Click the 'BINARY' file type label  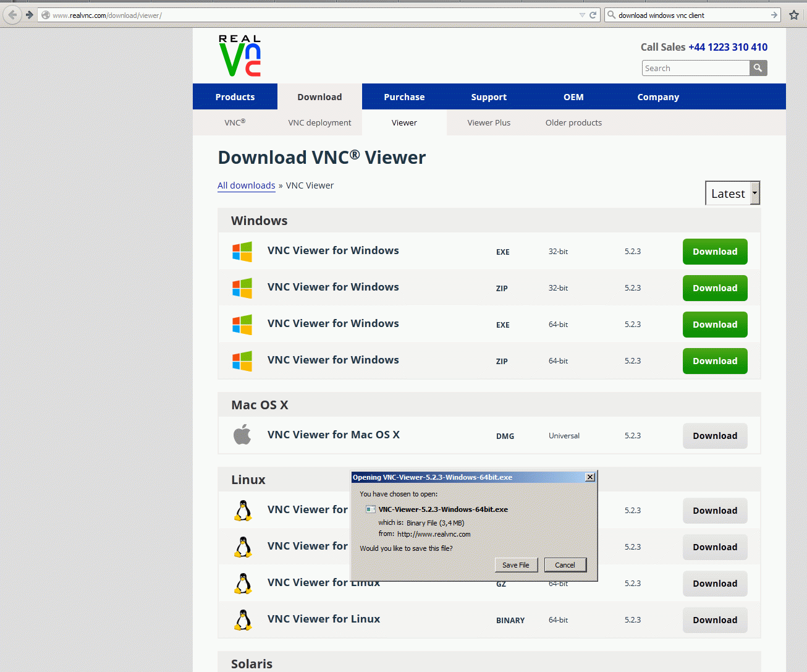510,620
